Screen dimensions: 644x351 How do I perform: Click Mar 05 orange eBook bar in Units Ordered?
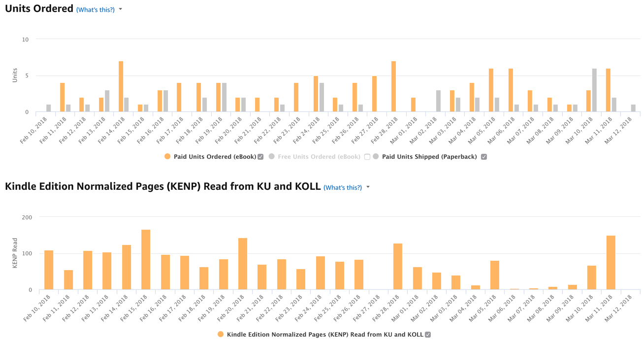point(491,90)
